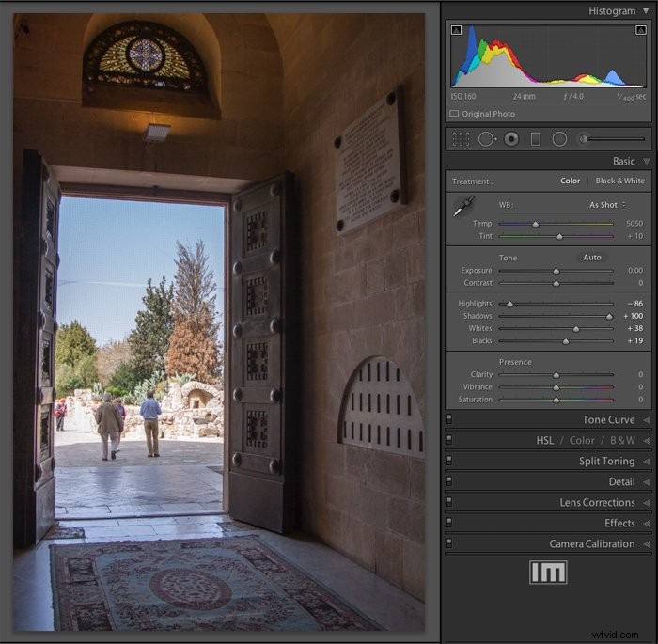The height and width of the screenshot is (644, 658).
Task: Expand the Effects panel
Action: (x=647, y=524)
